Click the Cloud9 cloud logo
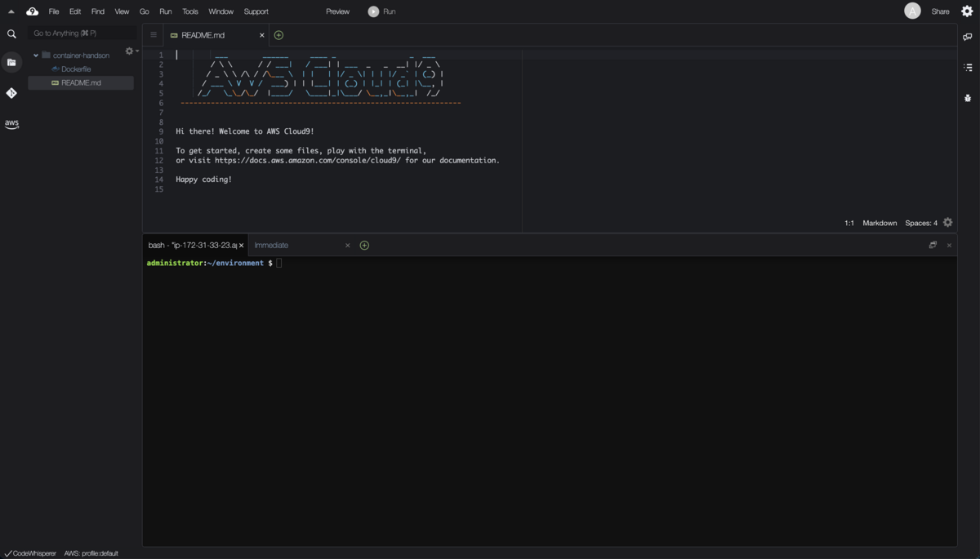The width and height of the screenshot is (980, 559). pos(33,11)
